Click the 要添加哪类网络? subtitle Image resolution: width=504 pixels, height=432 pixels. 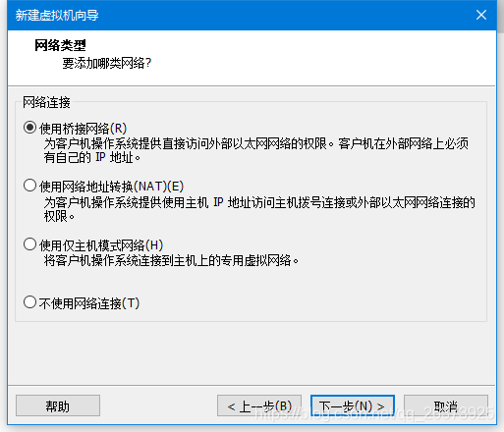click(107, 63)
